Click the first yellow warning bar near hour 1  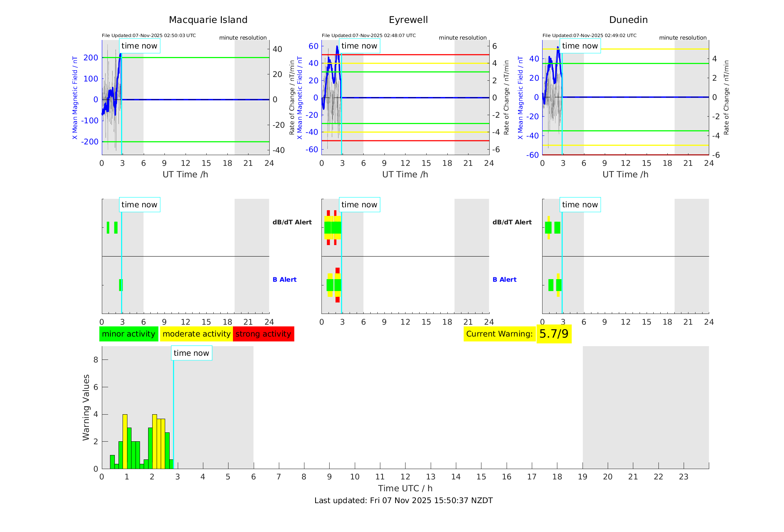pyautogui.click(x=125, y=441)
